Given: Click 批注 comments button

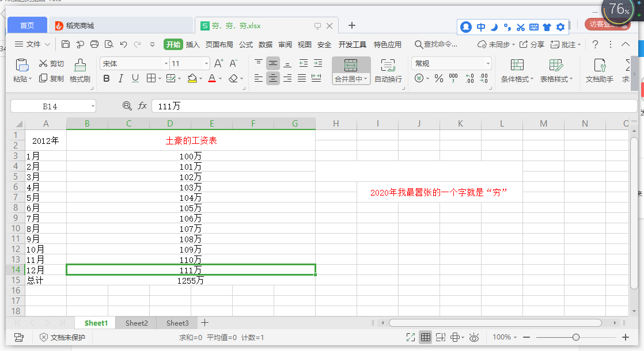Looking at the screenshot, I should (x=566, y=44).
